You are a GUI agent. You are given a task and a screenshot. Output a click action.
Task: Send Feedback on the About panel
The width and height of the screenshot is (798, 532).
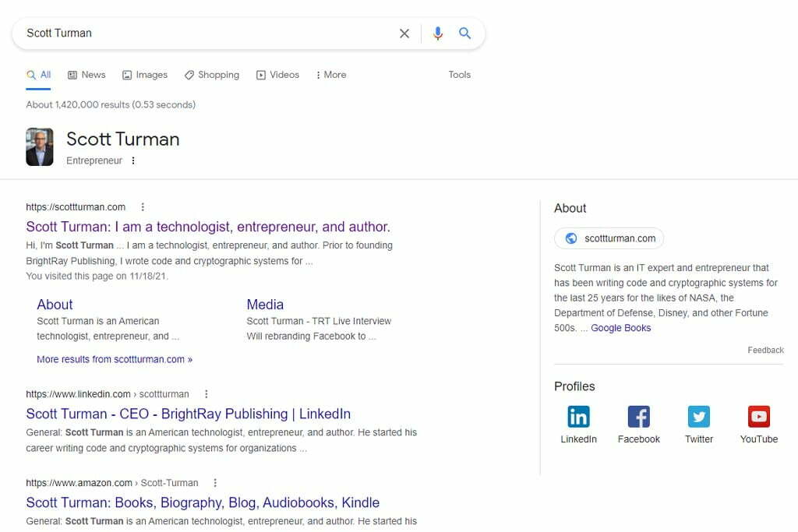click(x=765, y=351)
